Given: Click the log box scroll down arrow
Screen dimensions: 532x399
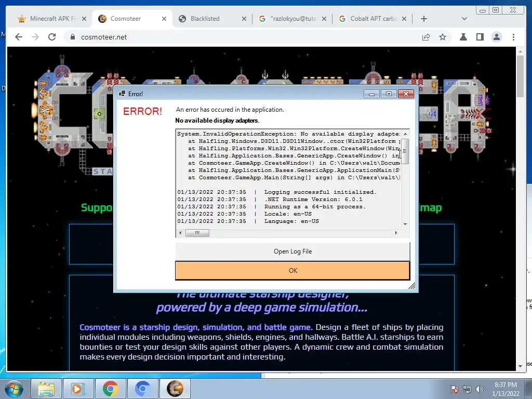Looking at the screenshot, I should pyautogui.click(x=405, y=224).
